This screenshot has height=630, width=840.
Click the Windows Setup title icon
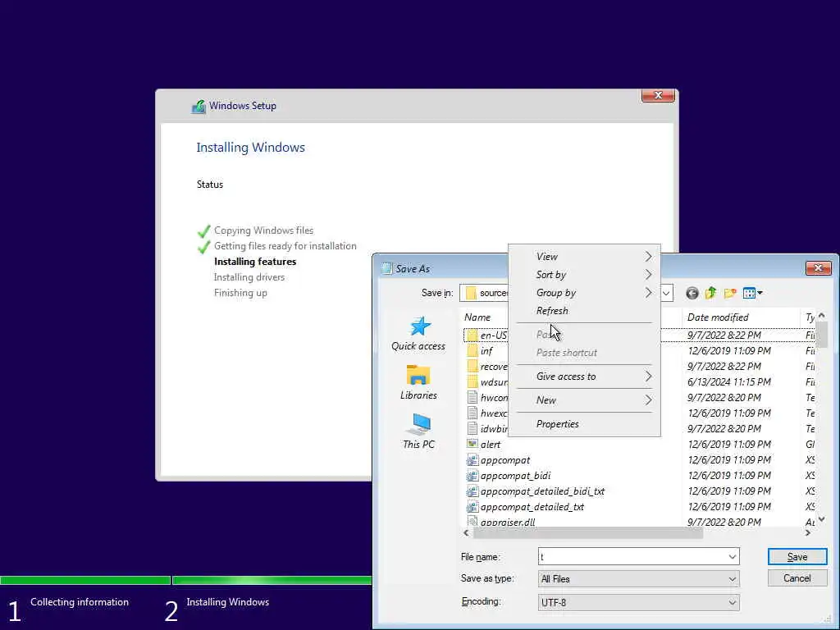pos(199,106)
